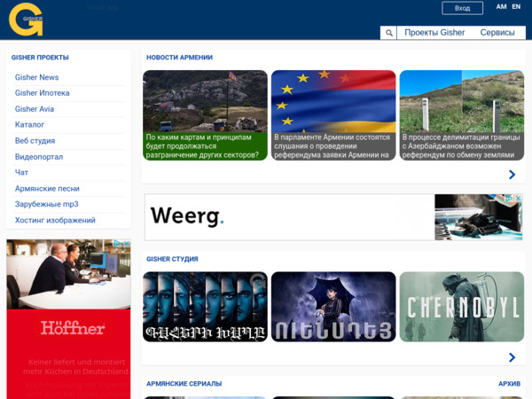532x399 pixels.
Task: Click the Gisher Проекты sidebar heading
Action: pyautogui.click(x=40, y=58)
